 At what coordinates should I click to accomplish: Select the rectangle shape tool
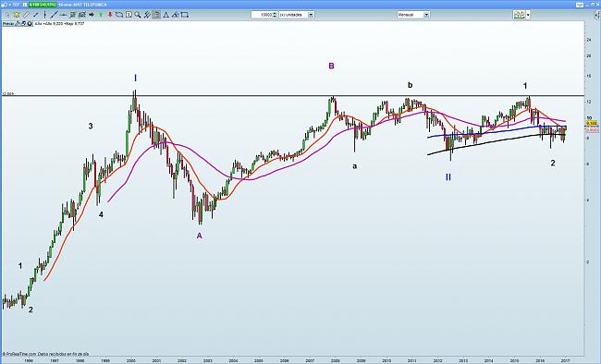[119, 15]
